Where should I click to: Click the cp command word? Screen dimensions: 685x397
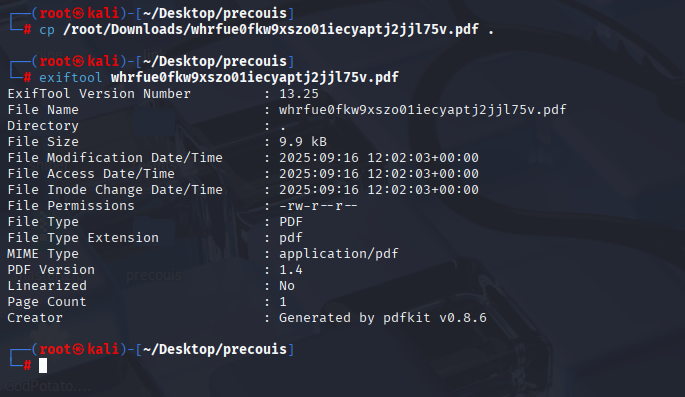click(47, 30)
